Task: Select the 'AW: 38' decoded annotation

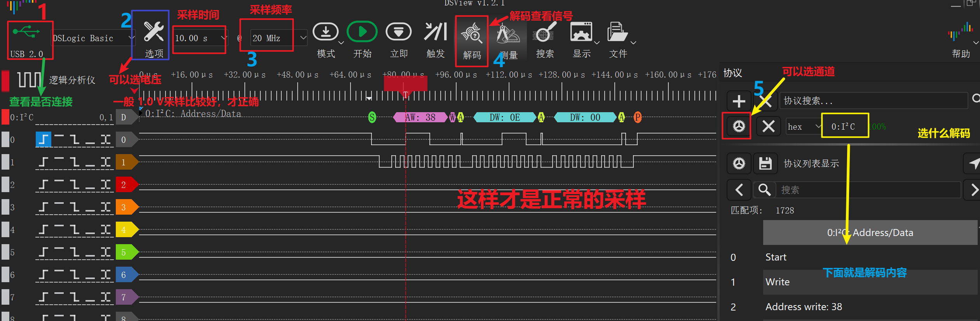Action: (x=420, y=117)
